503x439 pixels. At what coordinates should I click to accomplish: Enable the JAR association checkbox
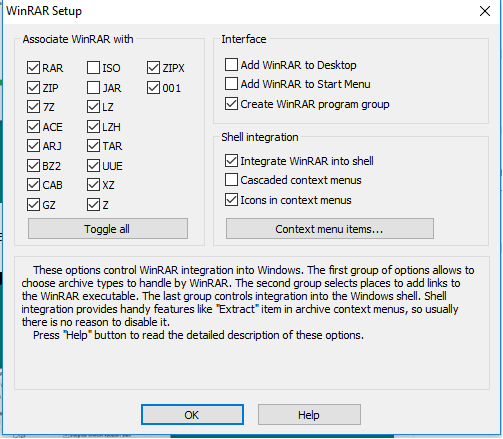[x=93, y=88]
